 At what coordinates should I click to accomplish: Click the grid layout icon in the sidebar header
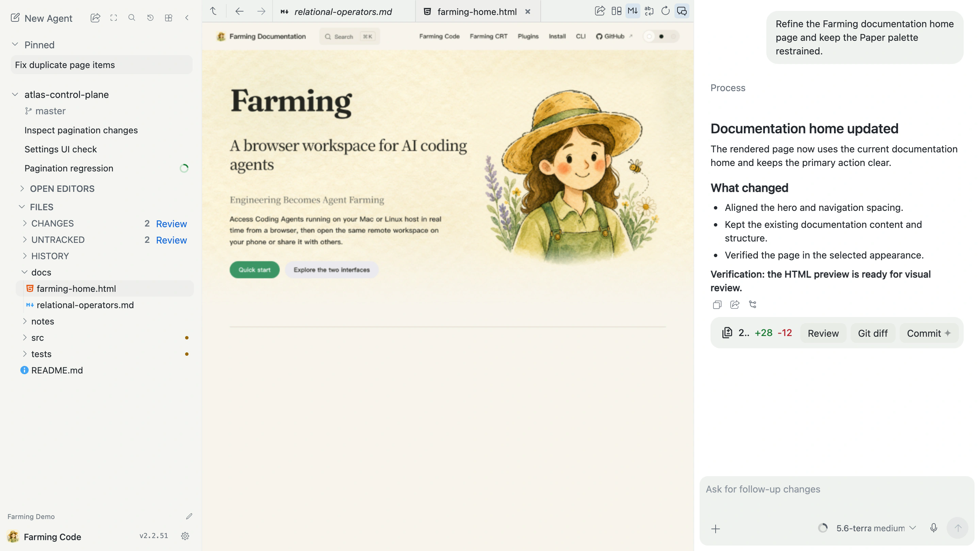click(x=168, y=18)
